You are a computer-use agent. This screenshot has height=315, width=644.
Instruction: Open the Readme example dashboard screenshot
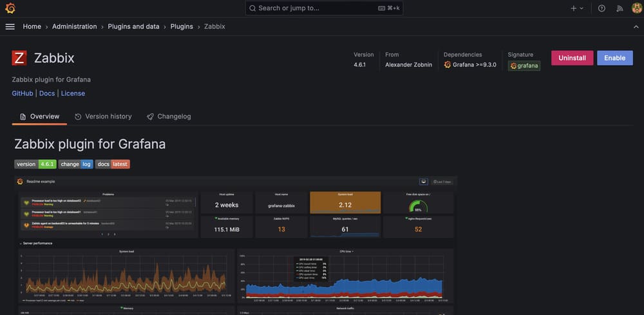coord(236,245)
